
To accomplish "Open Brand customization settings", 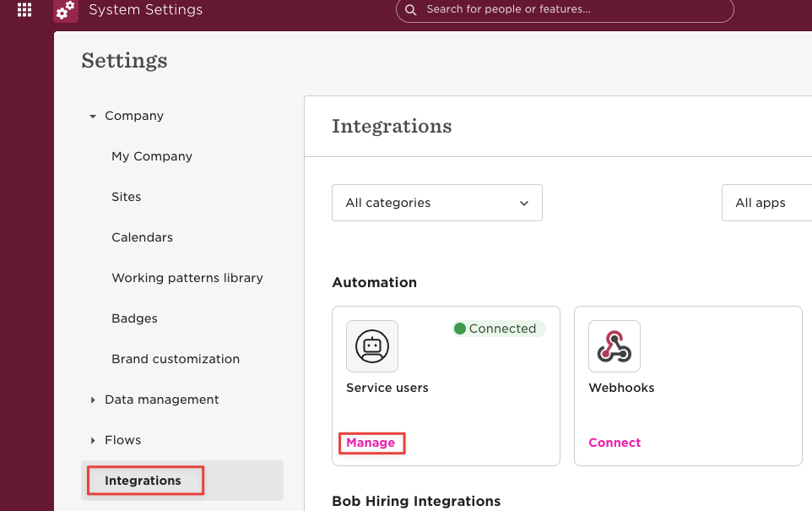I will (176, 359).
